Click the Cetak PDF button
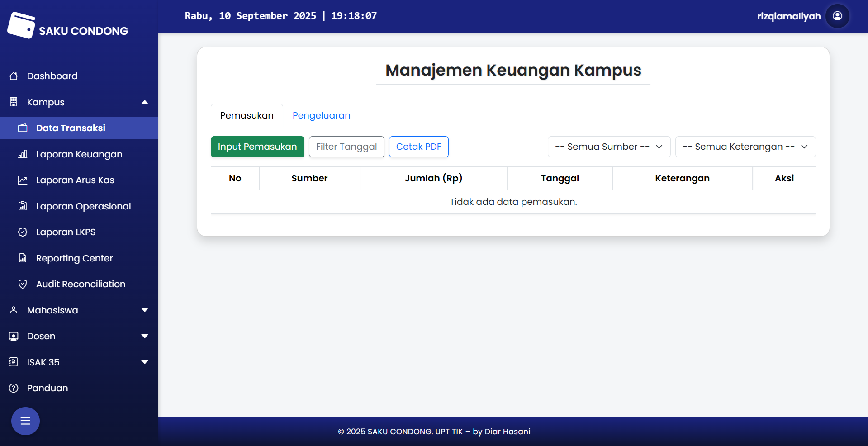Image resolution: width=868 pixels, height=446 pixels. [418, 147]
